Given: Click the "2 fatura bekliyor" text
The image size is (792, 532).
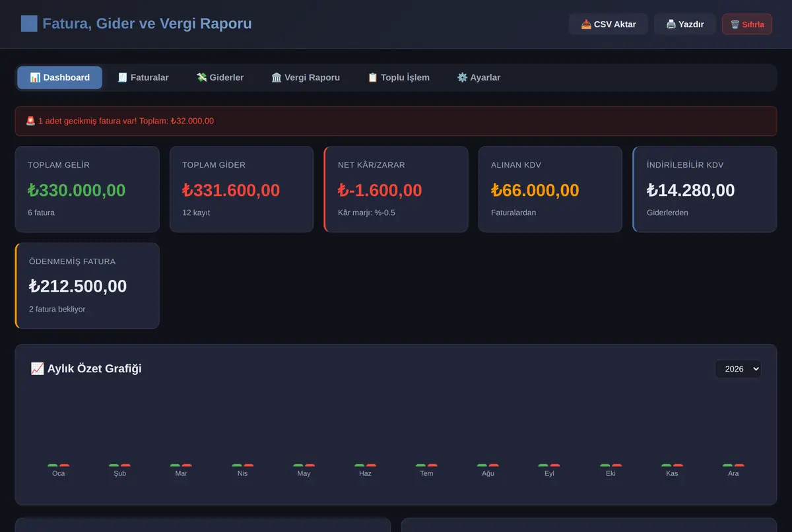Looking at the screenshot, I should pyautogui.click(x=57, y=309).
